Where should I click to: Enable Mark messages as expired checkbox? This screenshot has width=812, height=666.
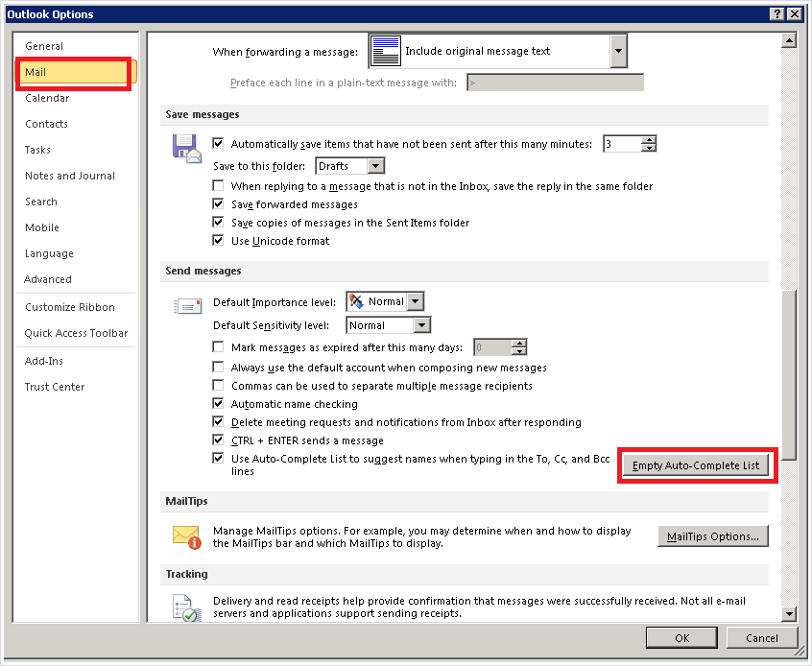point(218,347)
